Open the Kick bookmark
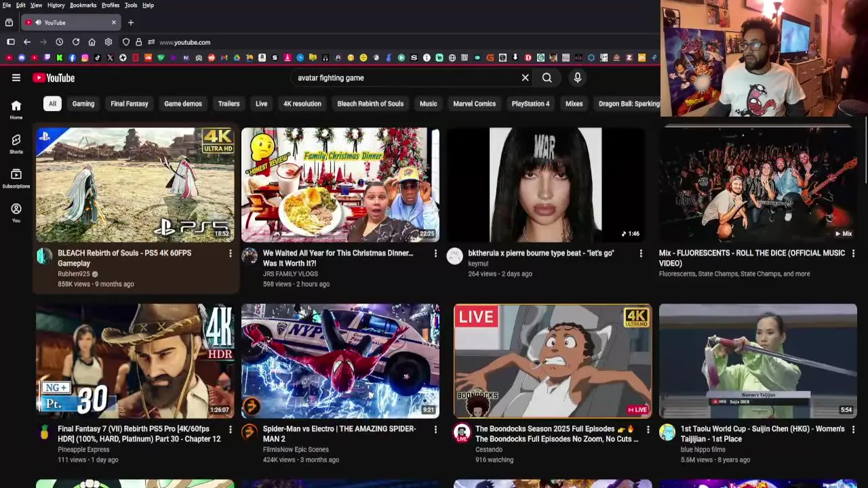This screenshot has width=868, height=488. (x=60, y=58)
